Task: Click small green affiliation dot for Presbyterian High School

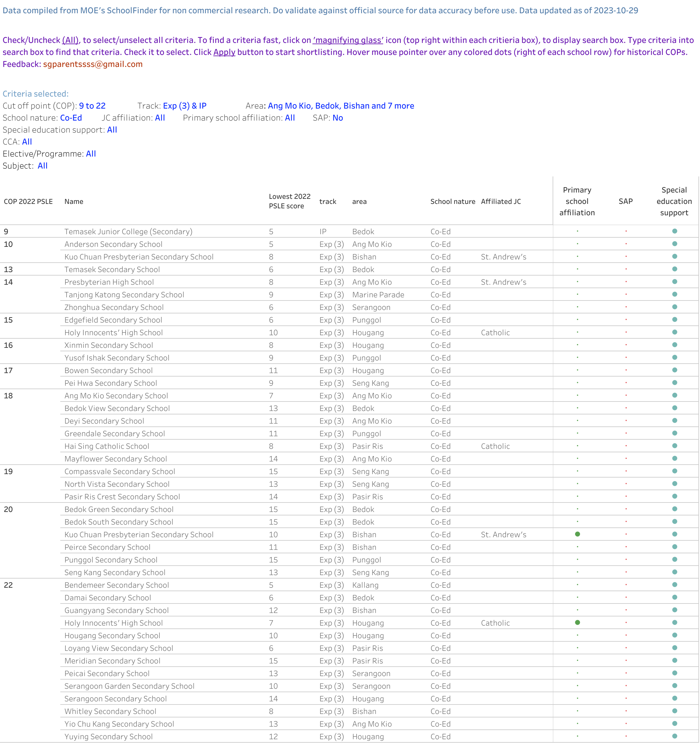Action: point(577,282)
